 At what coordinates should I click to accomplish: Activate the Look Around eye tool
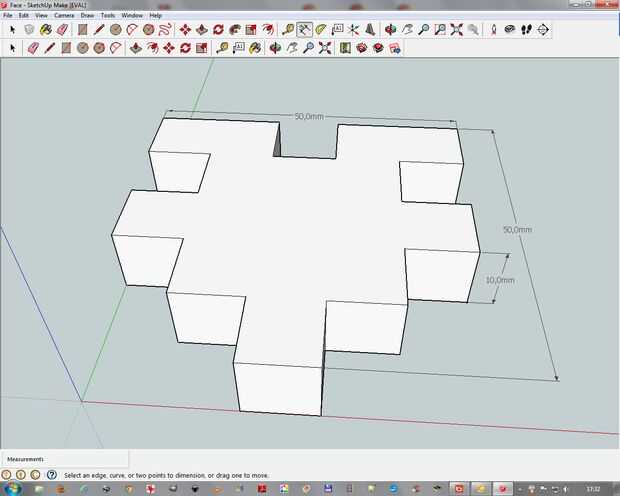pos(510,30)
